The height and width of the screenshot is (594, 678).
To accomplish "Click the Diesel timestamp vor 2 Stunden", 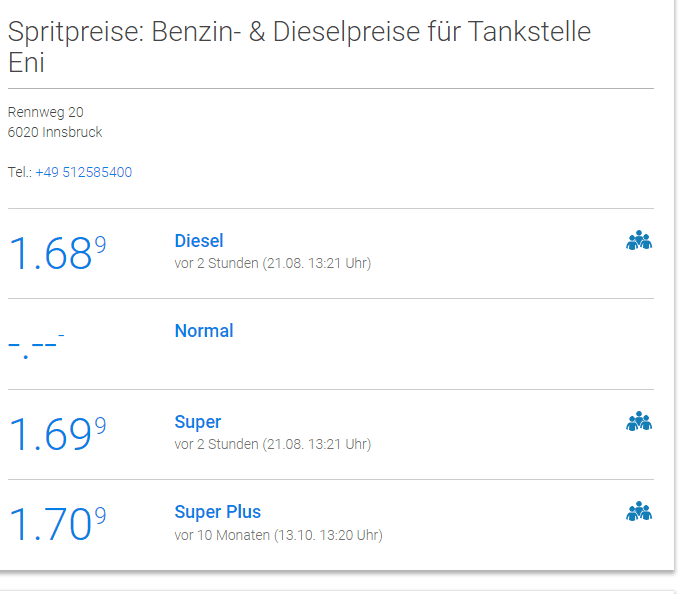I will coord(216,263).
